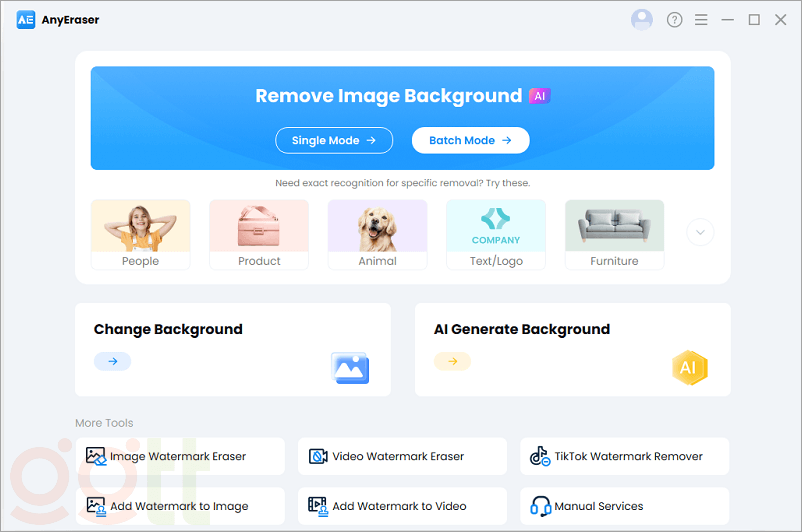Open Video Watermark Eraser tool
Viewport: 802px width, 532px height.
pos(397,456)
